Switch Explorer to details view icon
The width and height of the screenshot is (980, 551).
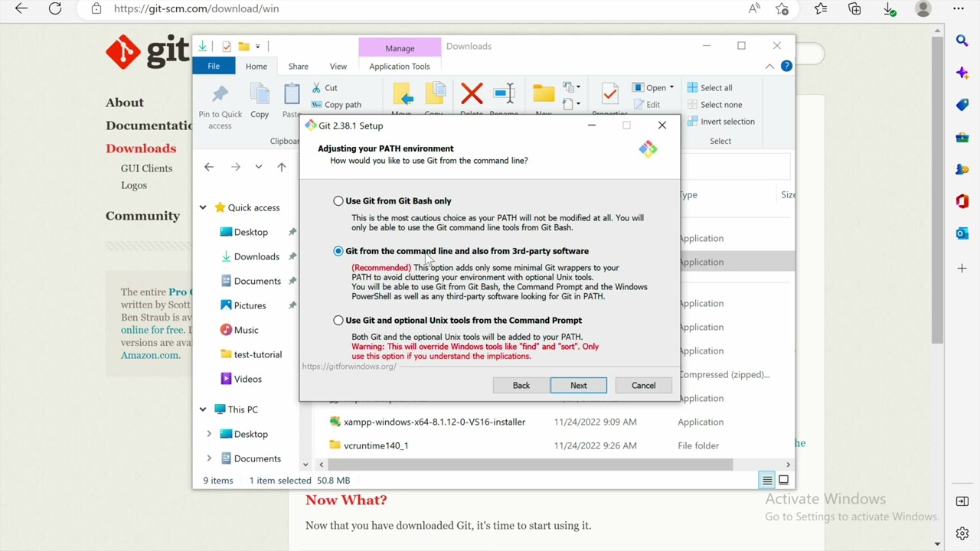click(x=767, y=481)
